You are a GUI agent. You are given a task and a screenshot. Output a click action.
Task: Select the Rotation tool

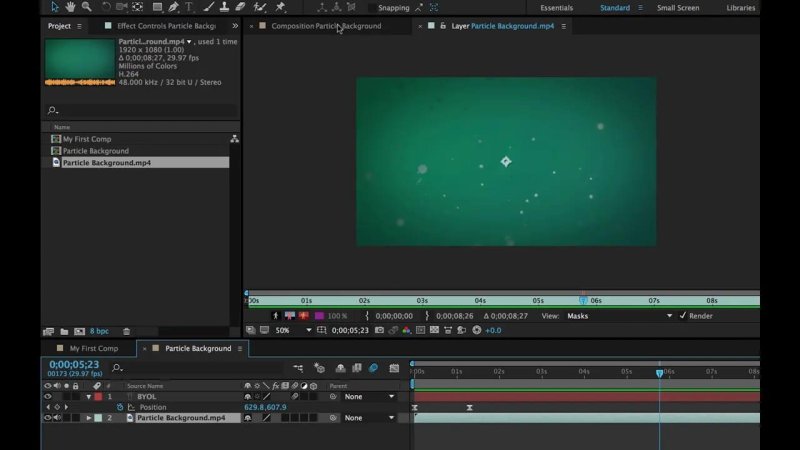point(106,7)
